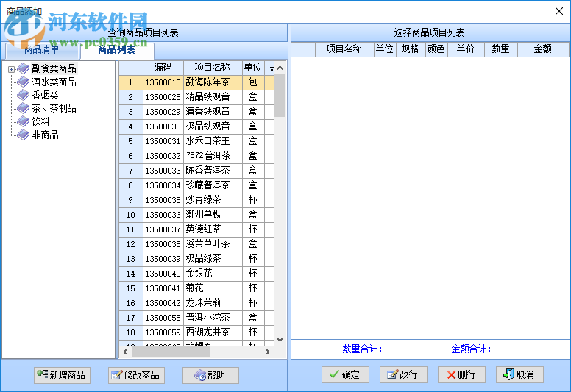
Task: Select 酒水类商品 category label
Action: tap(54, 82)
